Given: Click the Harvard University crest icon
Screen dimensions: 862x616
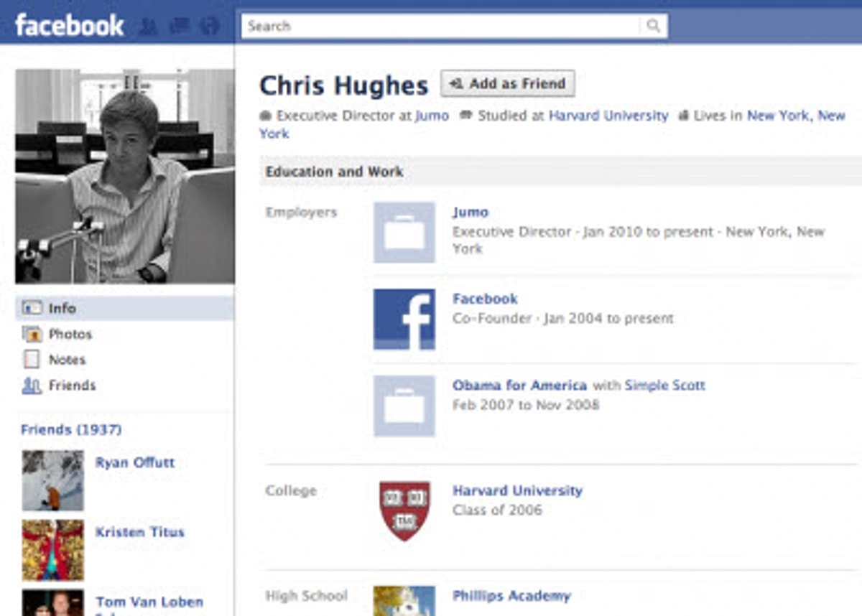Looking at the screenshot, I should coord(404,510).
